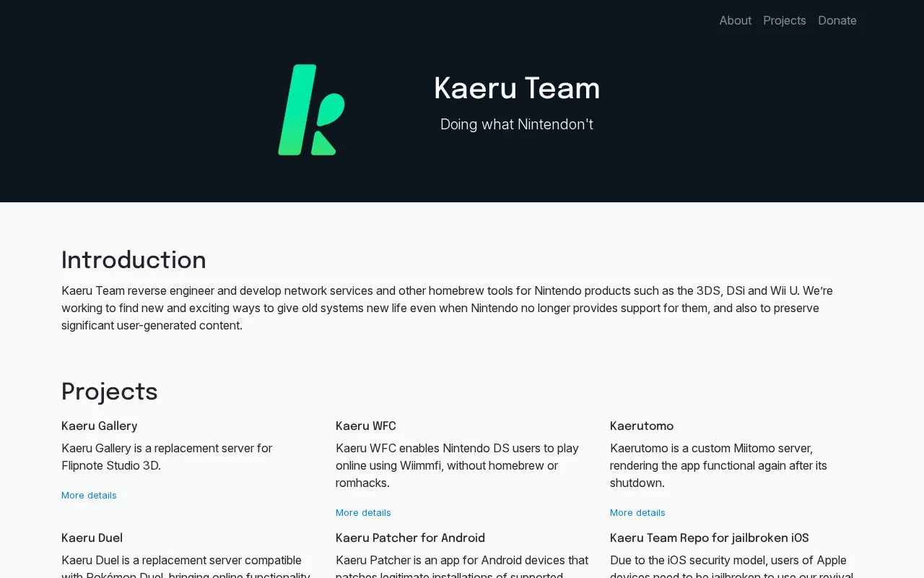Click the Kaeru Team main title
Image resolution: width=924 pixels, height=578 pixels.
[x=517, y=88]
